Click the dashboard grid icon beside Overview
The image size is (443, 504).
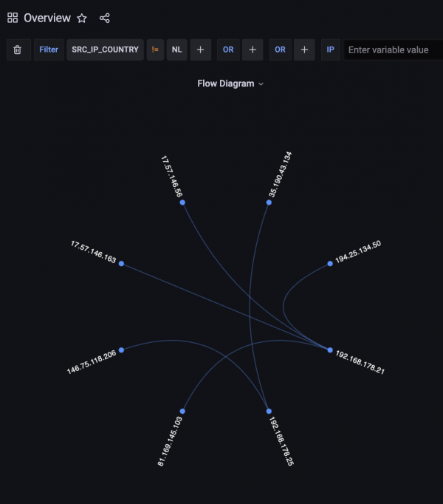(x=13, y=18)
